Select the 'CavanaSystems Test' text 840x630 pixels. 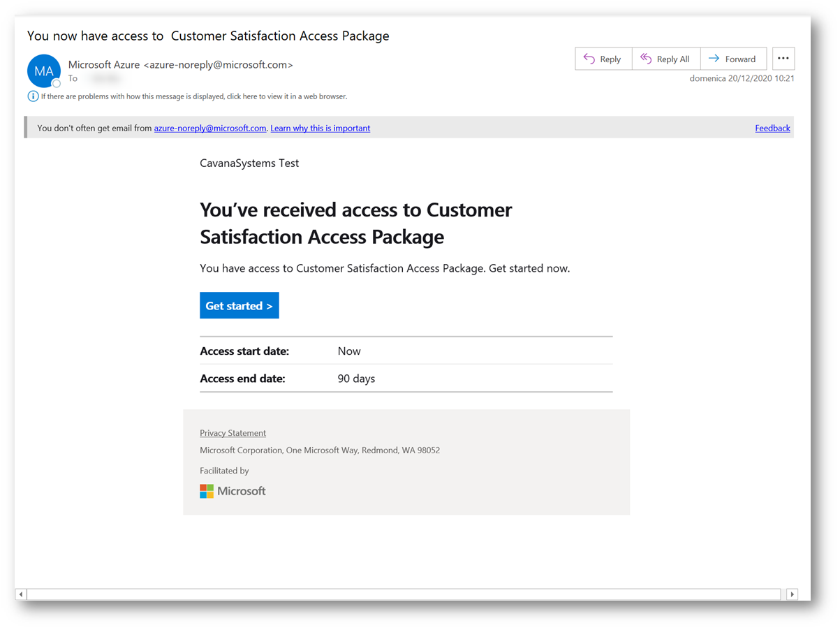249,163
